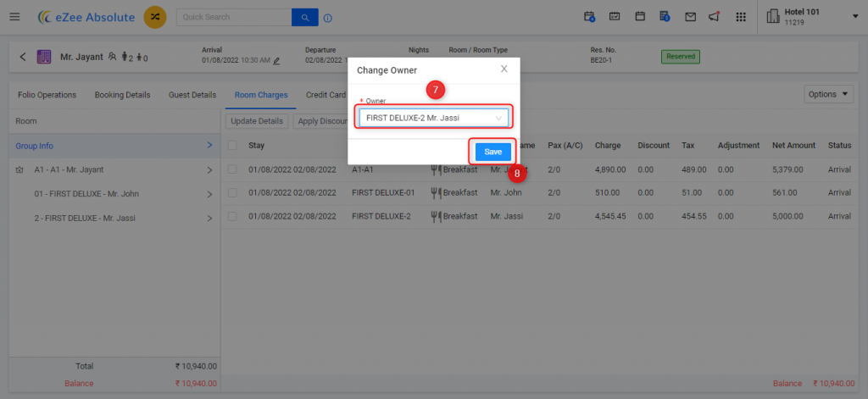Open the hamburger navigation menu
The width and height of the screenshot is (868, 399).
click(x=15, y=17)
